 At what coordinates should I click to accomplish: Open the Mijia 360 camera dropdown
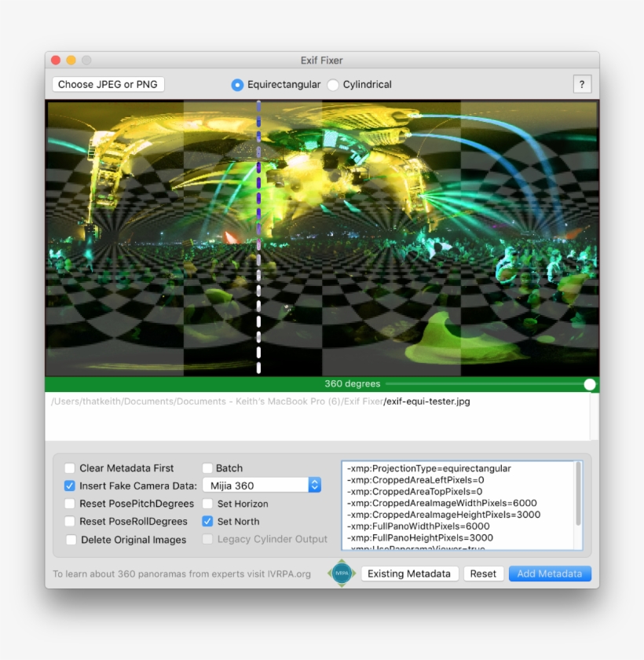click(x=262, y=486)
